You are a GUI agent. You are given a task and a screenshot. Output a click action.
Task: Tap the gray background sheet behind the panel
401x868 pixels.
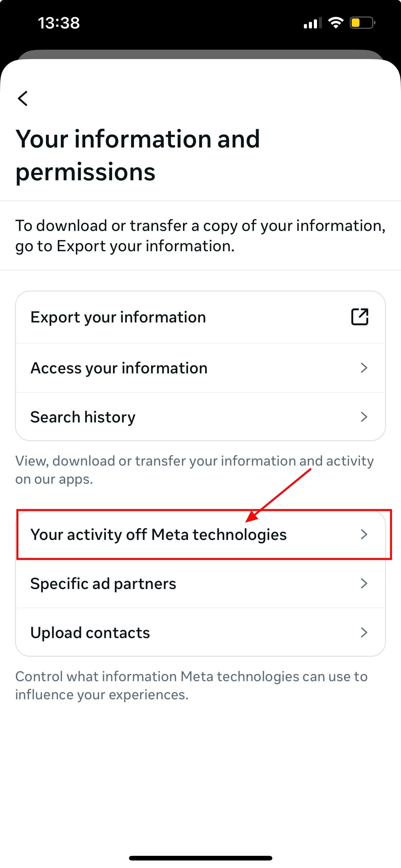pos(200,54)
